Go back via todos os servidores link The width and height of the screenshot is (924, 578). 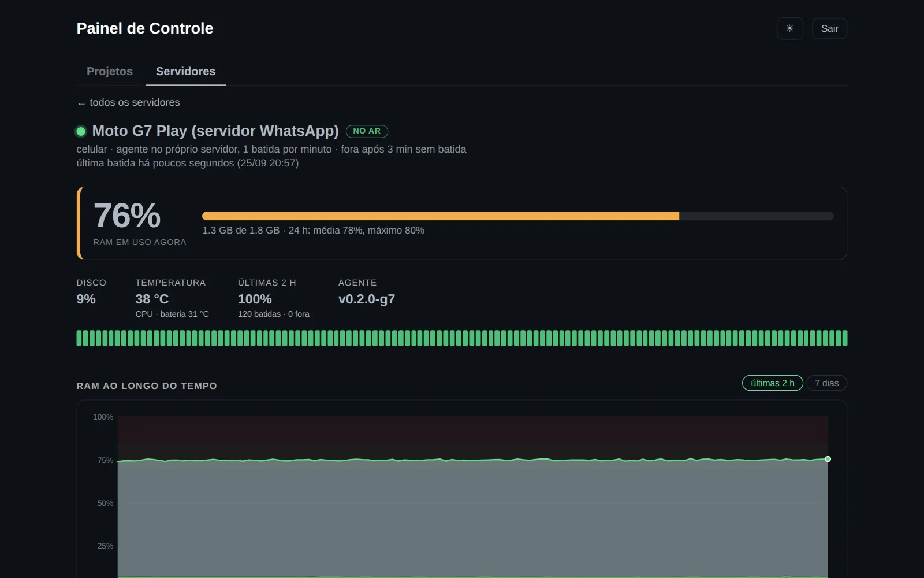(x=128, y=102)
